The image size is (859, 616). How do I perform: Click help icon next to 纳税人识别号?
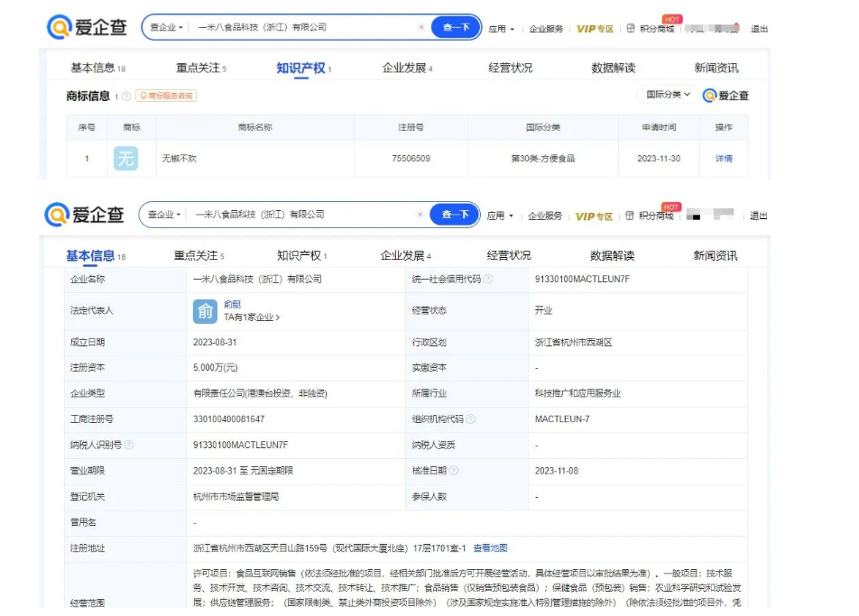pos(129,445)
